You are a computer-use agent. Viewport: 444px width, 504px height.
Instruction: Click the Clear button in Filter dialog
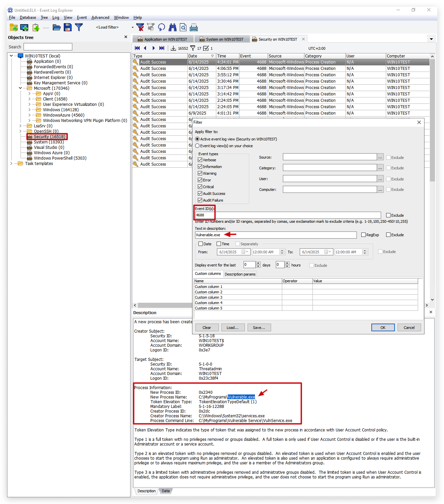(x=207, y=328)
